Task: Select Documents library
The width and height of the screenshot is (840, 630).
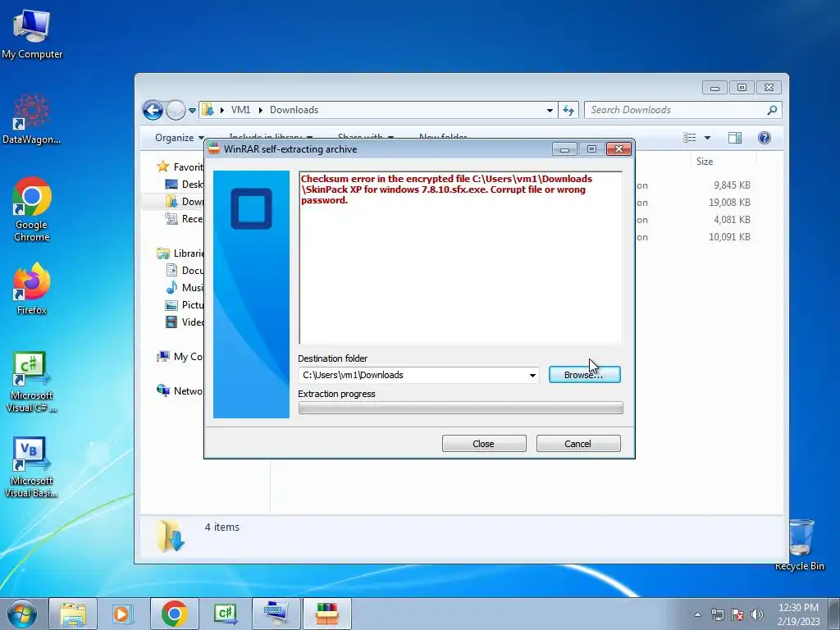Action: point(185,270)
